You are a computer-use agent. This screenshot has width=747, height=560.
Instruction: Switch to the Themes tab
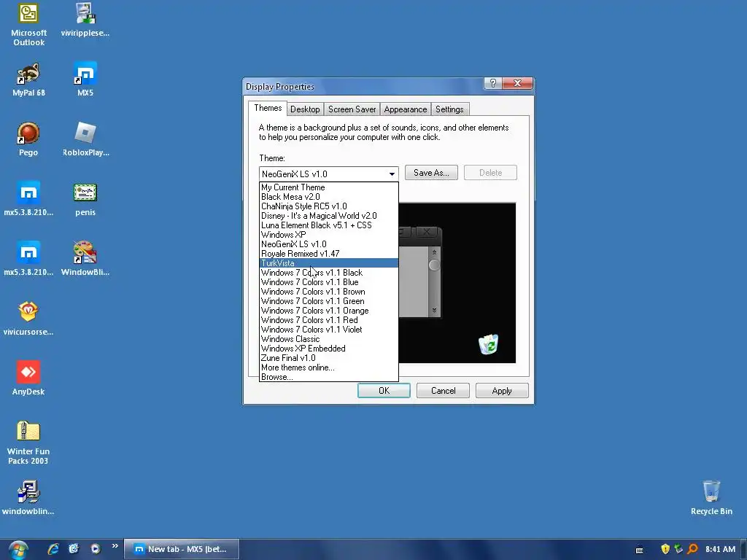[x=268, y=108]
